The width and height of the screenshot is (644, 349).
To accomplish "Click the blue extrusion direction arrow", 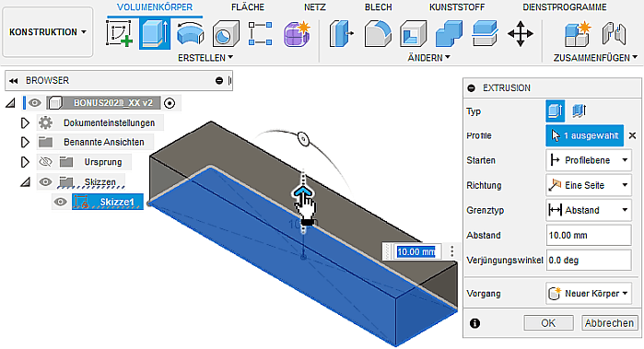I will (x=303, y=192).
